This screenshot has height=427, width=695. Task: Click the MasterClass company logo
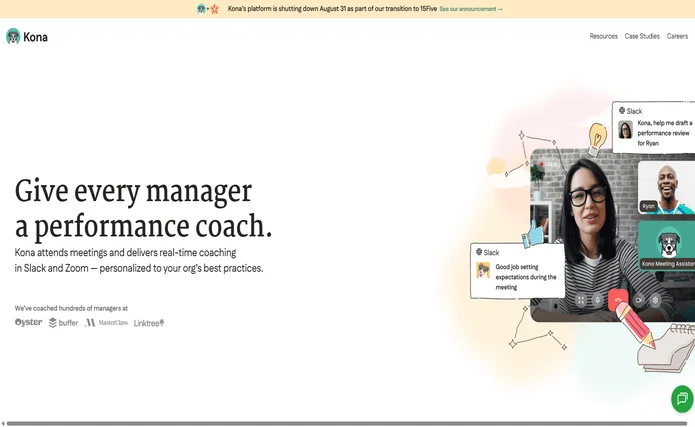[x=106, y=323]
